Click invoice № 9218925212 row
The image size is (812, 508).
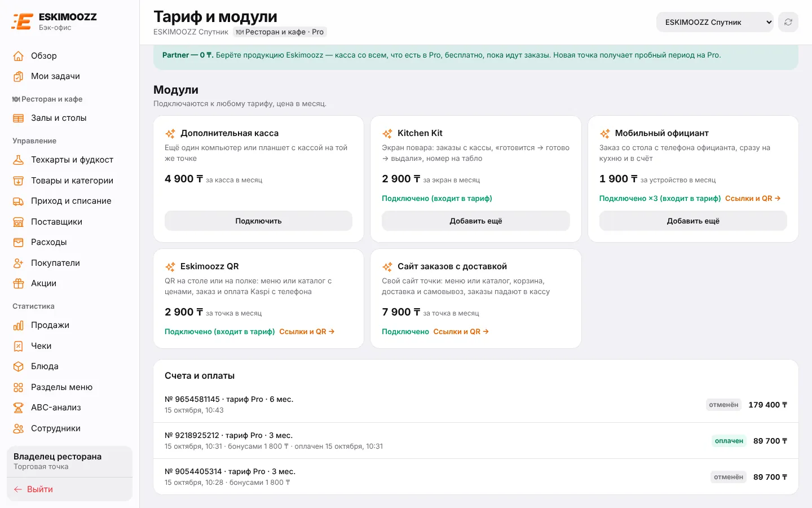coord(476,440)
